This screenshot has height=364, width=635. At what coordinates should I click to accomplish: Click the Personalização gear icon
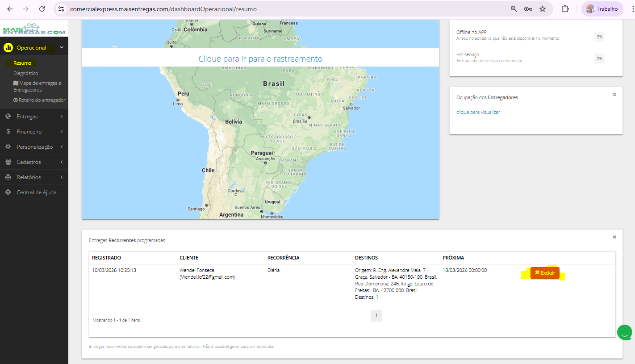pos(8,147)
